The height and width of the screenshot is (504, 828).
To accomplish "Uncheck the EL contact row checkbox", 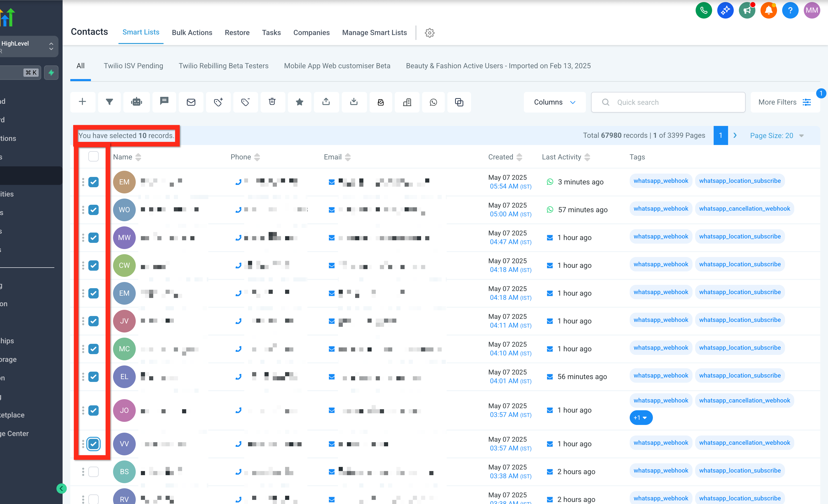I will [x=93, y=377].
